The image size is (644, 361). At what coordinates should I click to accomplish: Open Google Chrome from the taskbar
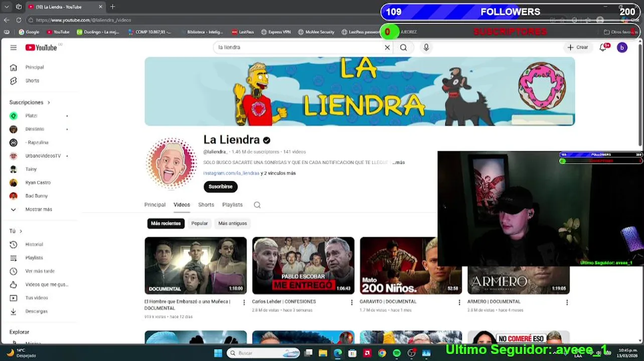pyautogui.click(x=382, y=353)
